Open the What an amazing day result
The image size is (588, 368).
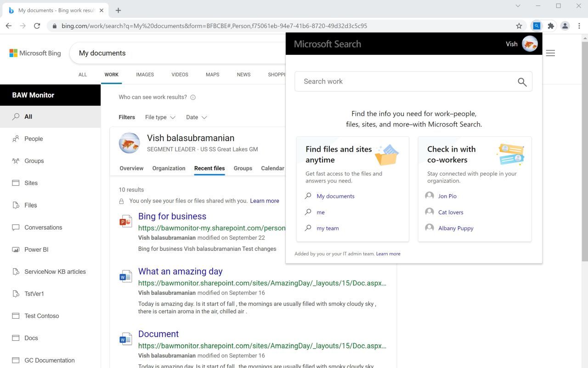180,271
